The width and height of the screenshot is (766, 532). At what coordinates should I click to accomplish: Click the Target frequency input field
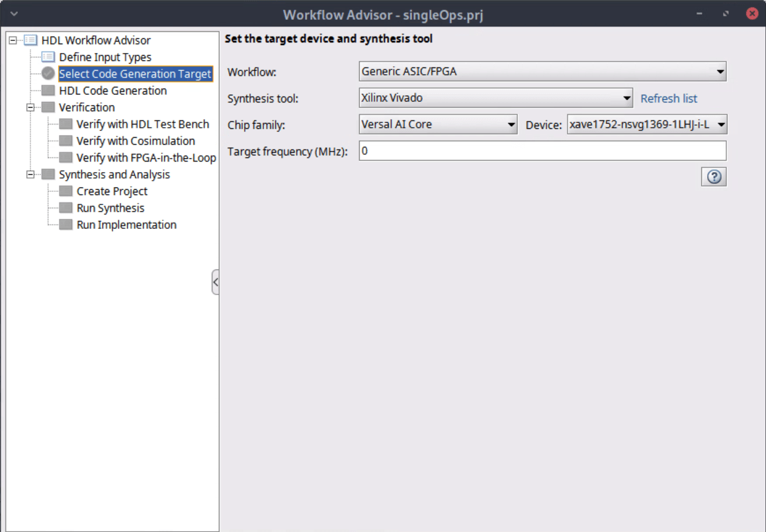[x=542, y=151]
